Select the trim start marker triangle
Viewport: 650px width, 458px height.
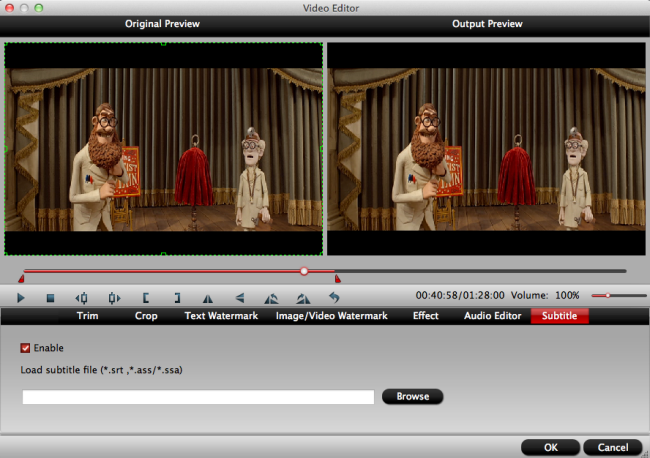(21, 279)
